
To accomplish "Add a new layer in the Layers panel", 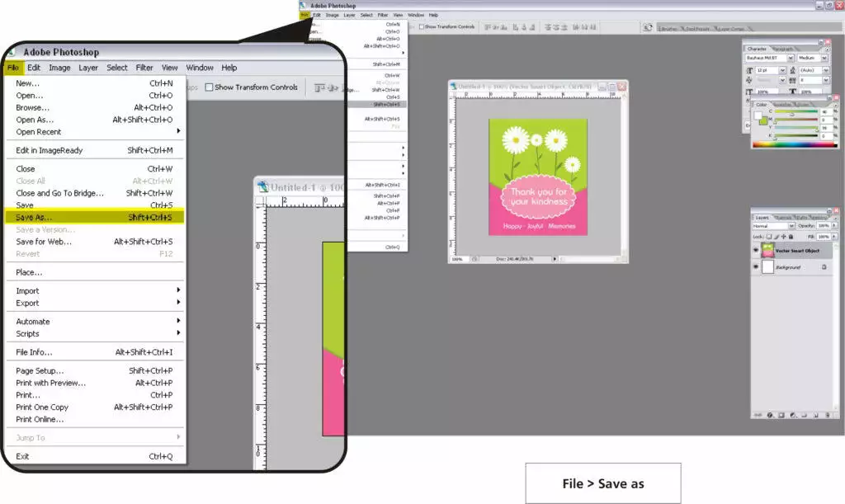I will (815, 415).
